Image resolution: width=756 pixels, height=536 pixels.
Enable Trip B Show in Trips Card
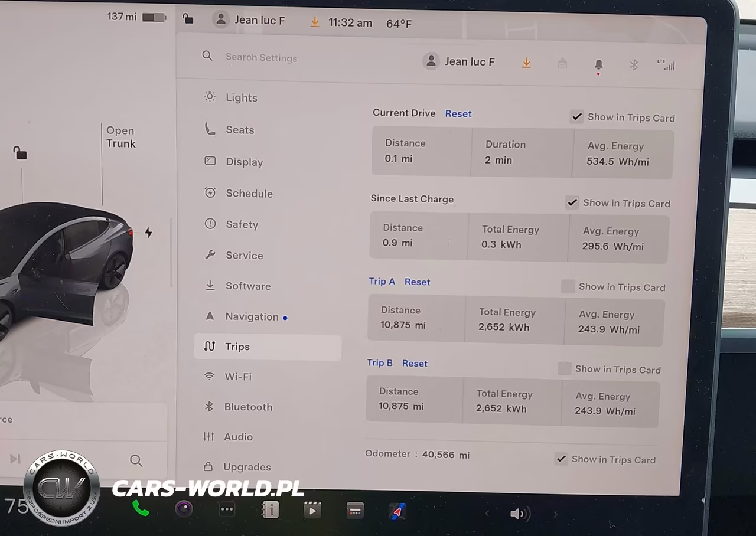[x=564, y=369]
